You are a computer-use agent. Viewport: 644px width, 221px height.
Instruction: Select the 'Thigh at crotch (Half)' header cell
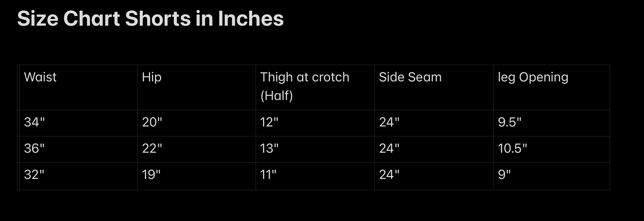[304, 86]
